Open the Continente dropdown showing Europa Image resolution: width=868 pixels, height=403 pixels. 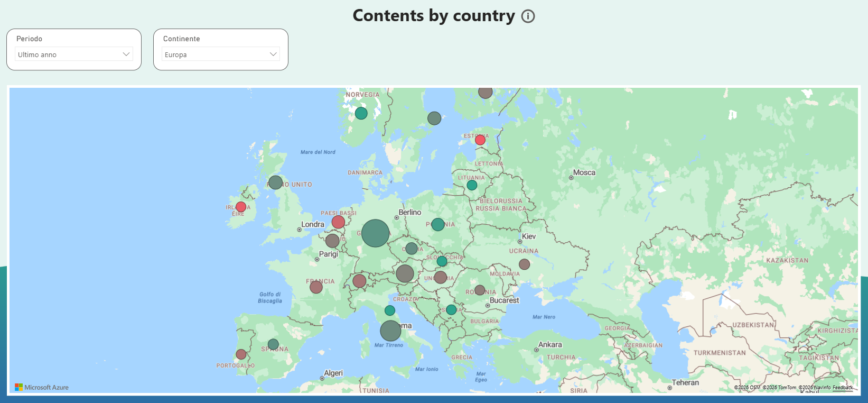pos(221,54)
